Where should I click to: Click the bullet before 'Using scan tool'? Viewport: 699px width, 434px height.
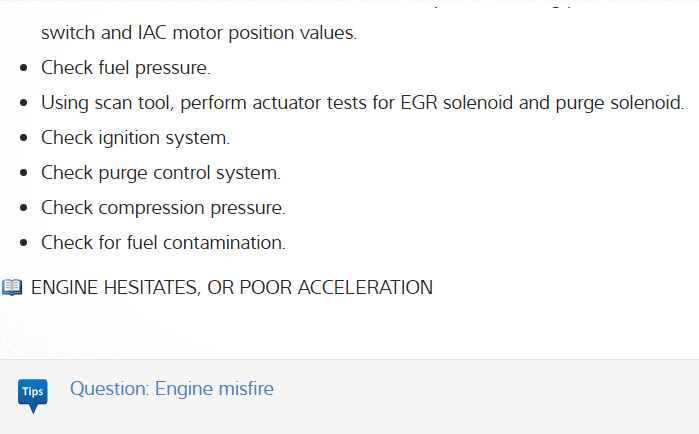click(x=24, y=103)
